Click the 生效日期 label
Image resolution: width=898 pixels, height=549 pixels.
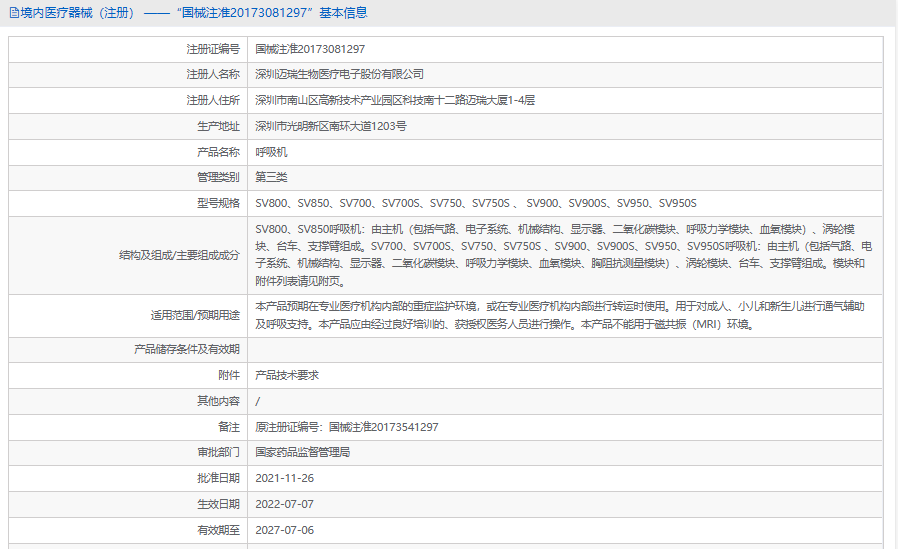click(x=218, y=504)
